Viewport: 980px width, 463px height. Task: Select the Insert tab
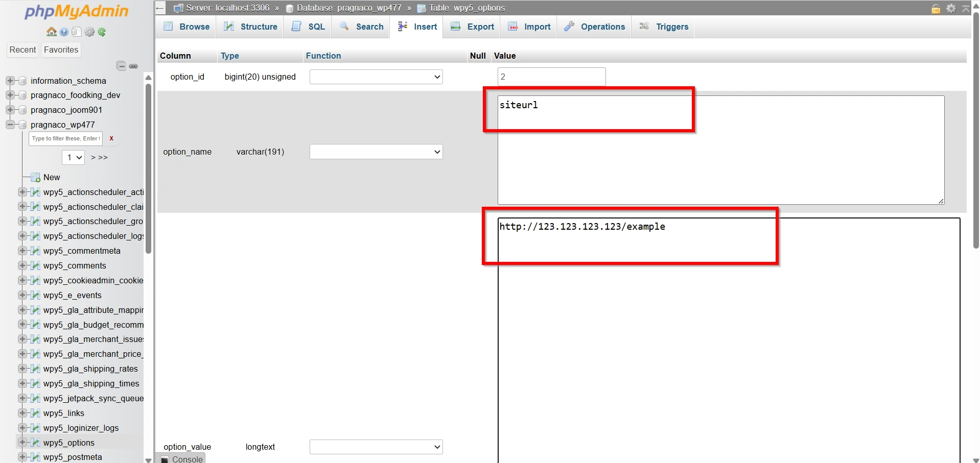(417, 27)
